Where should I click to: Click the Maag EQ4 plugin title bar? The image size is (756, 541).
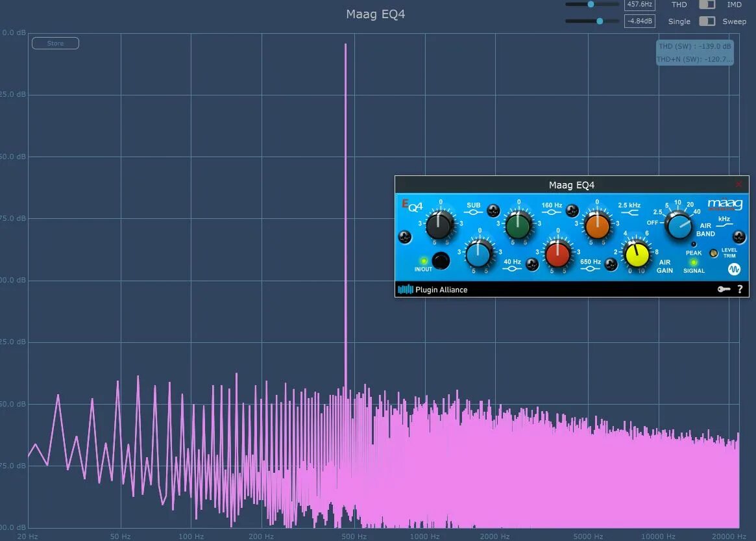[x=571, y=185]
